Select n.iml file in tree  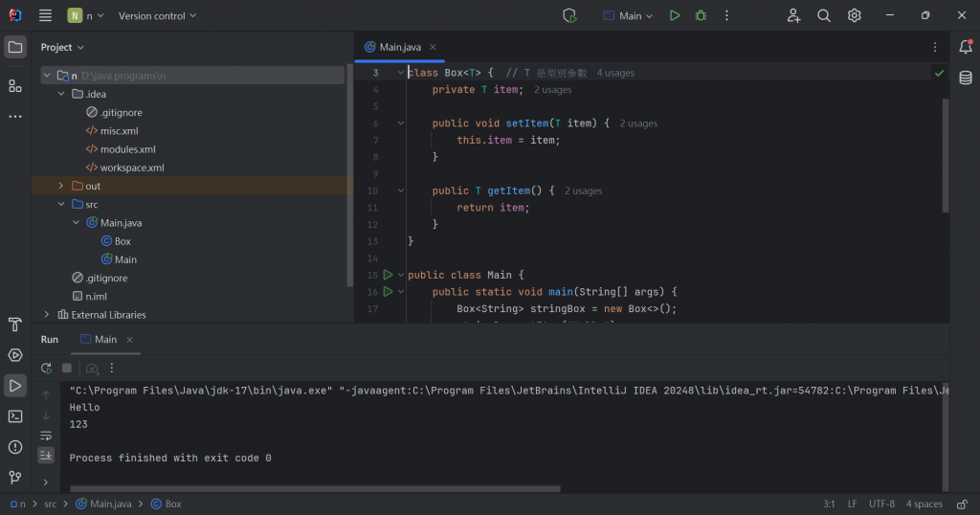pyautogui.click(x=89, y=296)
